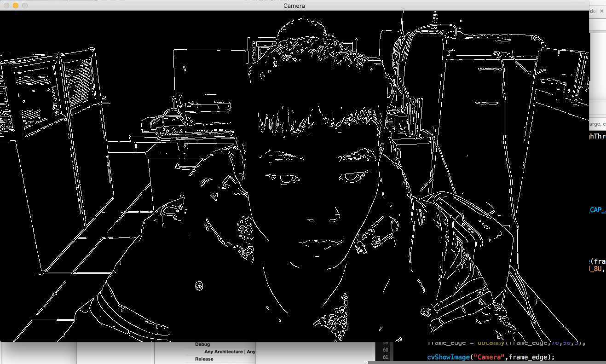Close the Xcode tab with the × button
The width and height of the screenshot is (606, 364).
click(601, 11)
